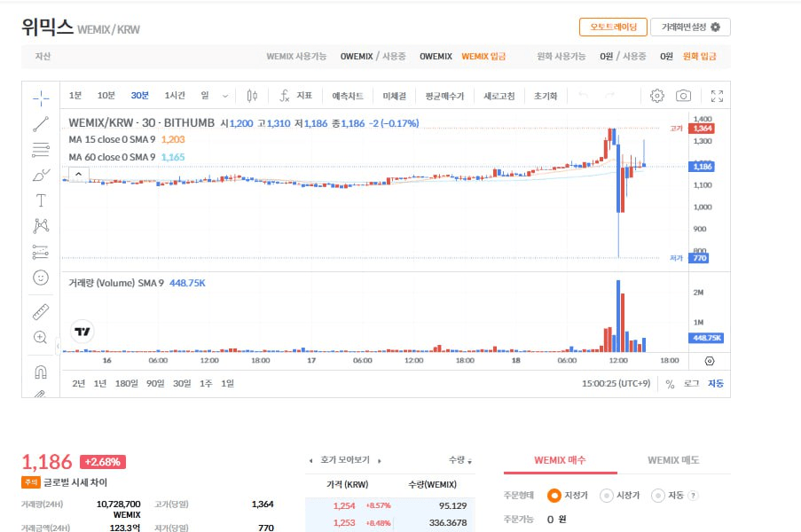Select the crosshair cursor tool
This screenshot has height=532, width=801.
tap(41, 98)
